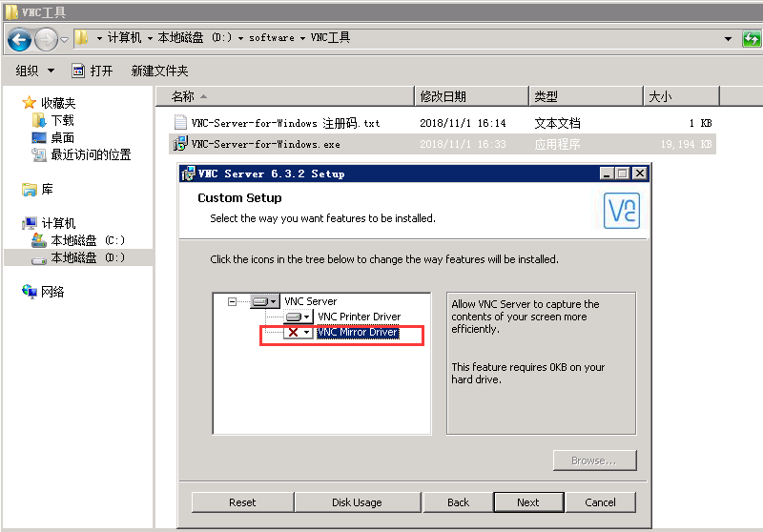
Task: Sort by 修改日期 column header
Action: coord(471,96)
